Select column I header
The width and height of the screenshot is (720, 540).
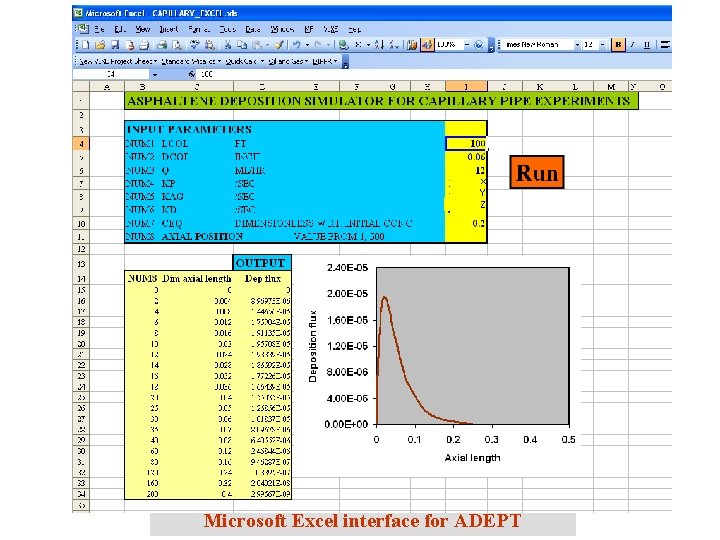(x=466, y=86)
